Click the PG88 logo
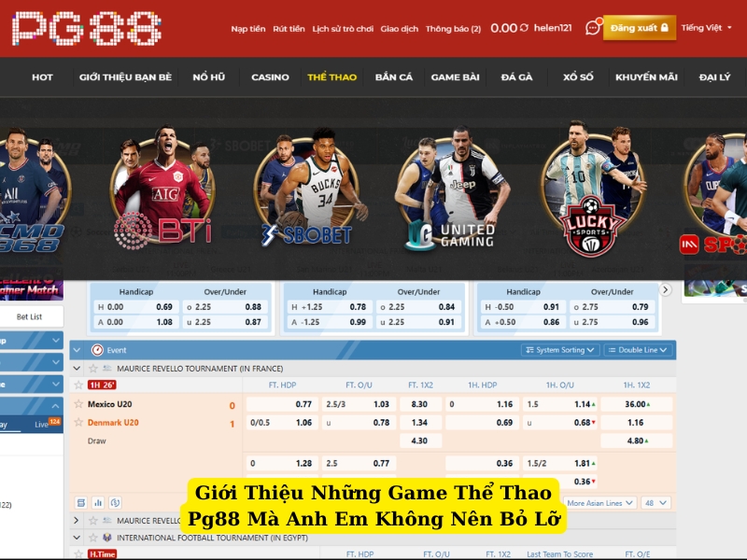The width and height of the screenshot is (747, 560). click(87, 29)
